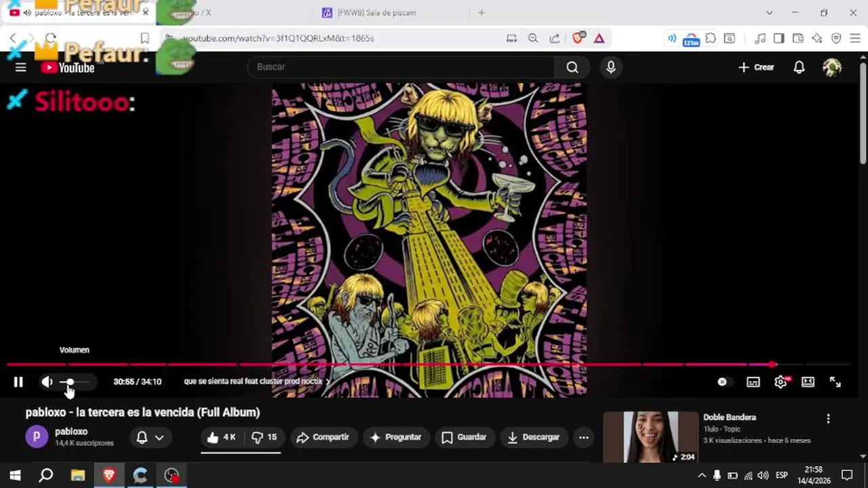Screen dimensions: 868x488
Task: Open the Leo AI sparkle icon
Action: point(817,39)
